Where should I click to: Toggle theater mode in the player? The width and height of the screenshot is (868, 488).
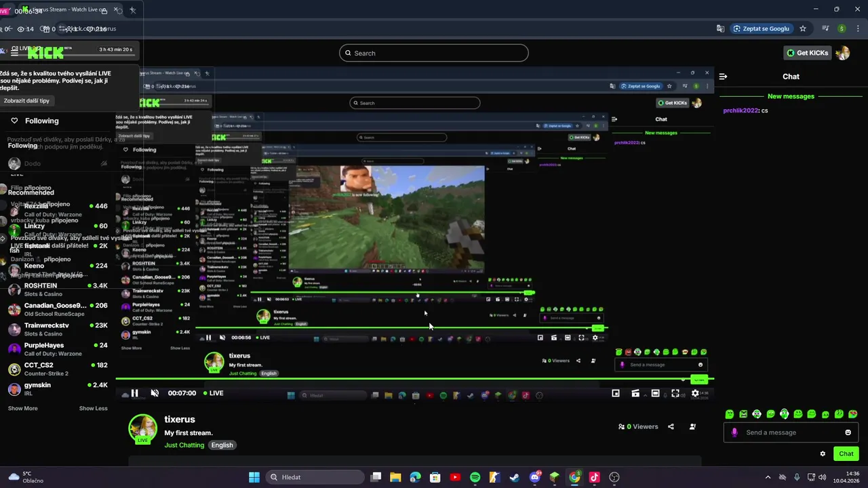click(655, 393)
